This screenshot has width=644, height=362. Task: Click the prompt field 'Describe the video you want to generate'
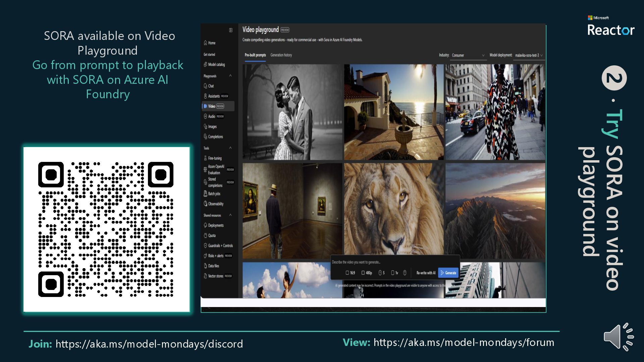point(395,262)
